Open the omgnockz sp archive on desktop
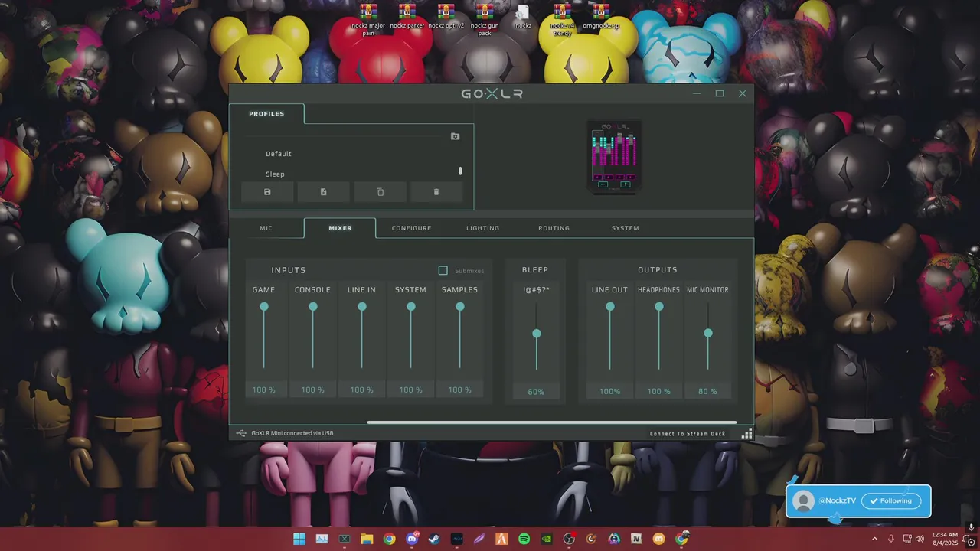Viewport: 980px width, 551px height. [600, 17]
